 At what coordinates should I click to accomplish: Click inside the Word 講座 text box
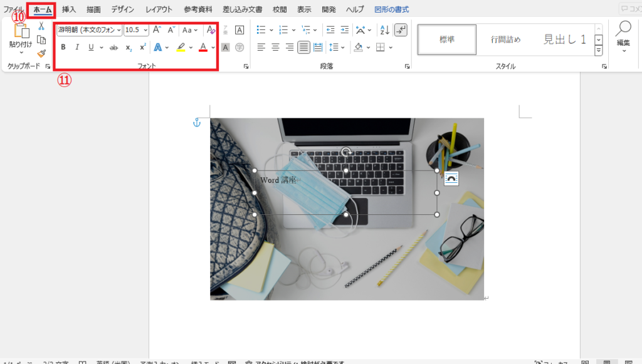coord(346,192)
